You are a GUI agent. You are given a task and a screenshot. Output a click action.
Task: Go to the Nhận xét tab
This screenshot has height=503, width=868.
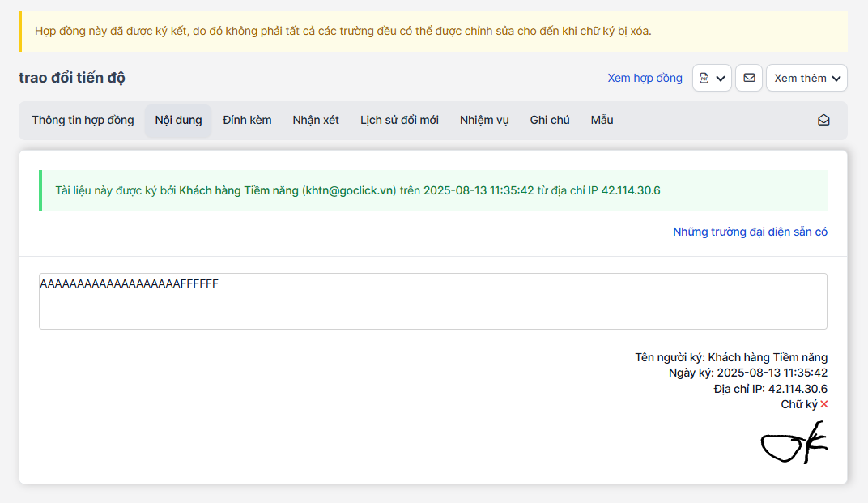point(316,120)
